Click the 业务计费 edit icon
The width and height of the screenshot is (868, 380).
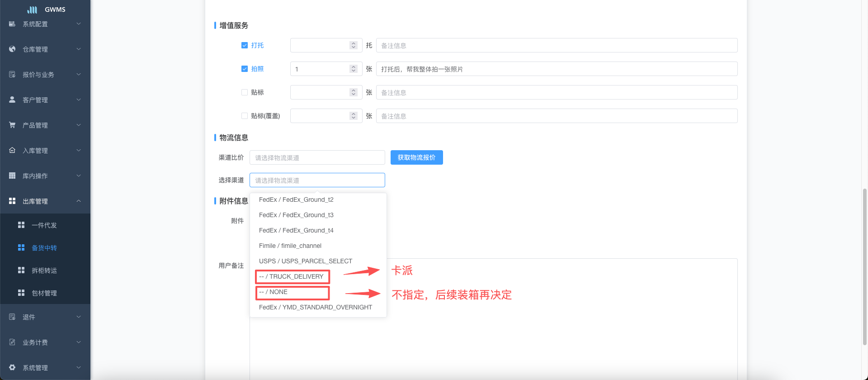click(12, 342)
